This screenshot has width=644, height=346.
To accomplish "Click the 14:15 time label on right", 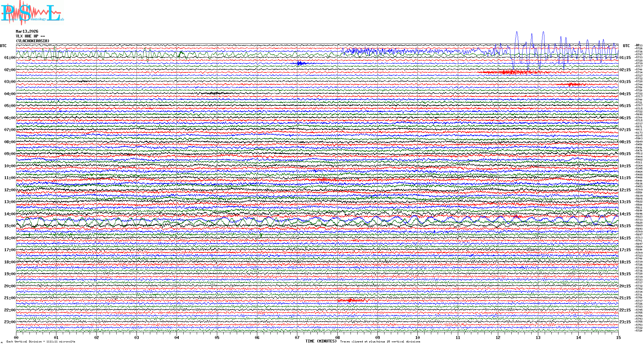I will [x=625, y=214].
